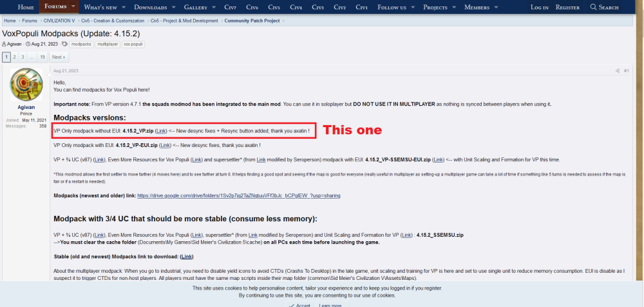Jump to page 19 of the thread
This screenshot has height=307, width=644.
[43, 57]
